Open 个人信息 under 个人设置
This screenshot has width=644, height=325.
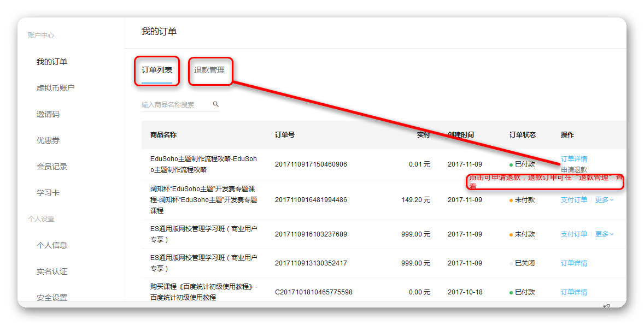pos(52,245)
